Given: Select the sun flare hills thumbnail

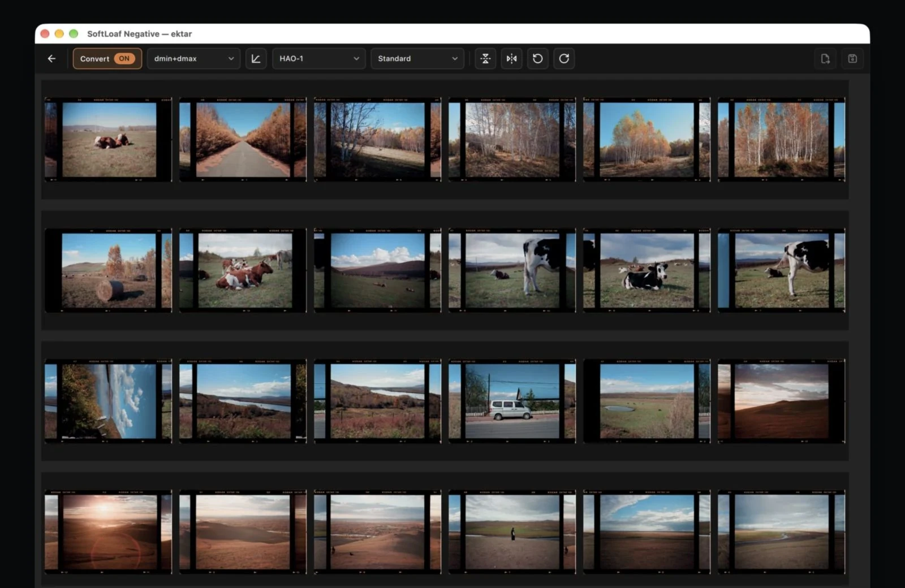Looking at the screenshot, I should 108,532.
